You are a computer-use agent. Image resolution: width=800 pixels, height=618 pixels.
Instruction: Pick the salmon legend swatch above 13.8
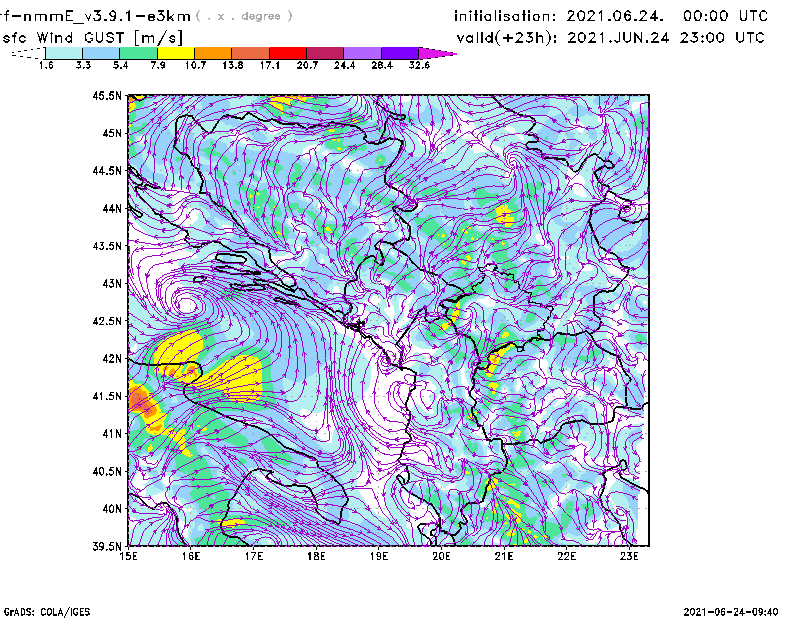point(251,53)
